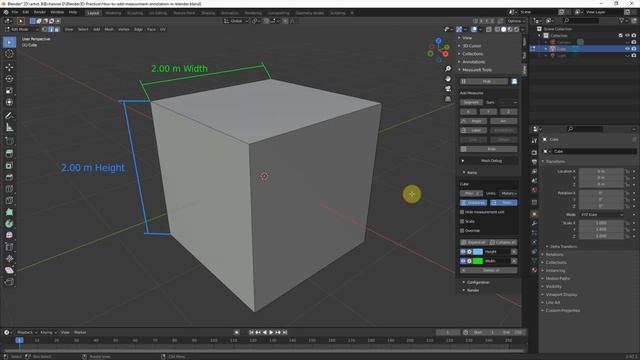Select the Scale tool

click(9, 91)
